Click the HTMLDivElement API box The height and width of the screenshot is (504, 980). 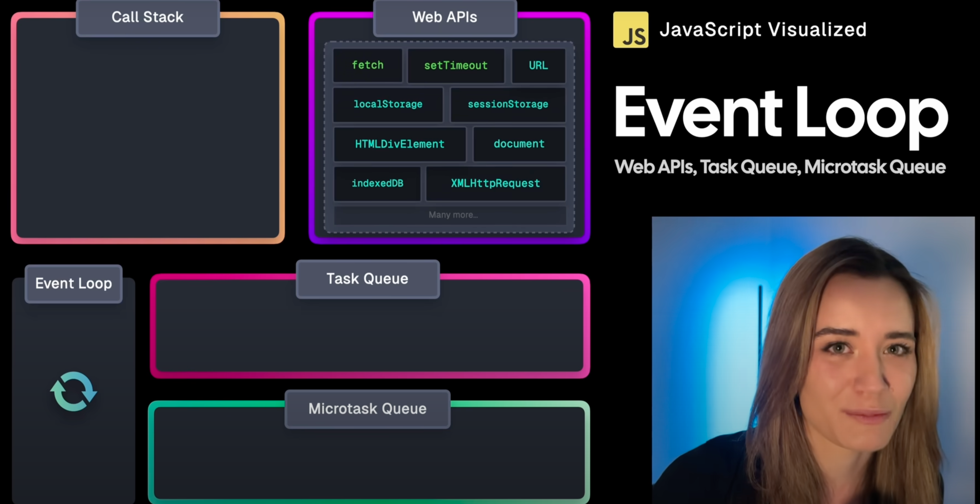pos(399,144)
